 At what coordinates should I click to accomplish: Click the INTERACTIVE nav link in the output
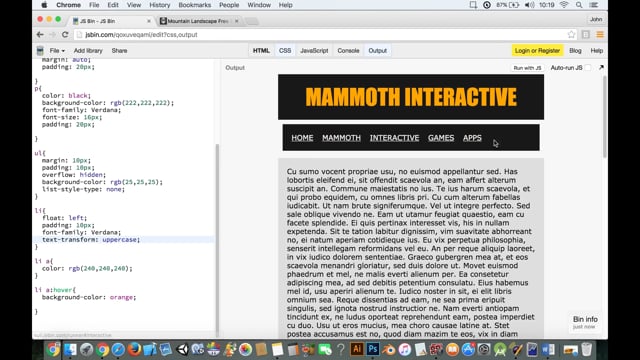394,138
